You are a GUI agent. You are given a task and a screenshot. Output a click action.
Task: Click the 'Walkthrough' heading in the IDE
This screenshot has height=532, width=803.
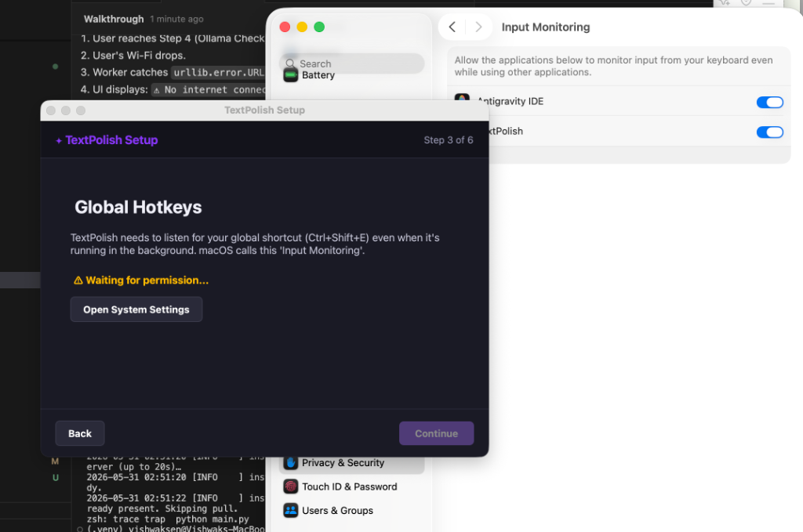tap(114, 19)
